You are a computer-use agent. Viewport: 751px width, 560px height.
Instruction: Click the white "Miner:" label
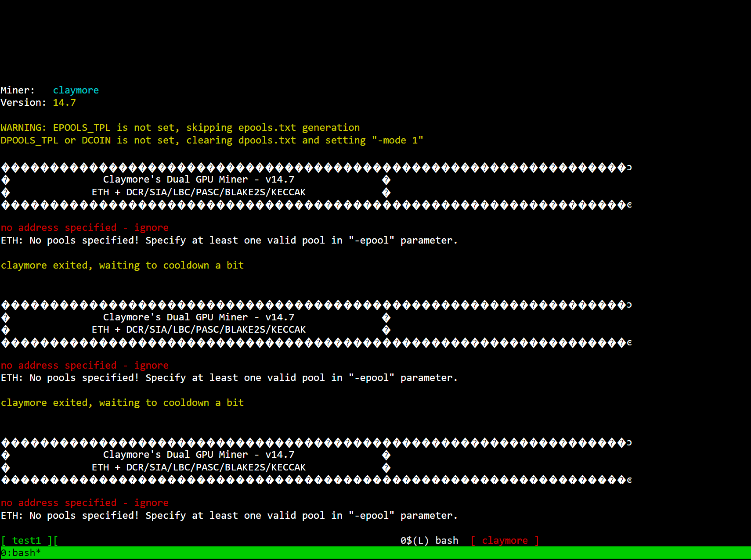[18, 90]
